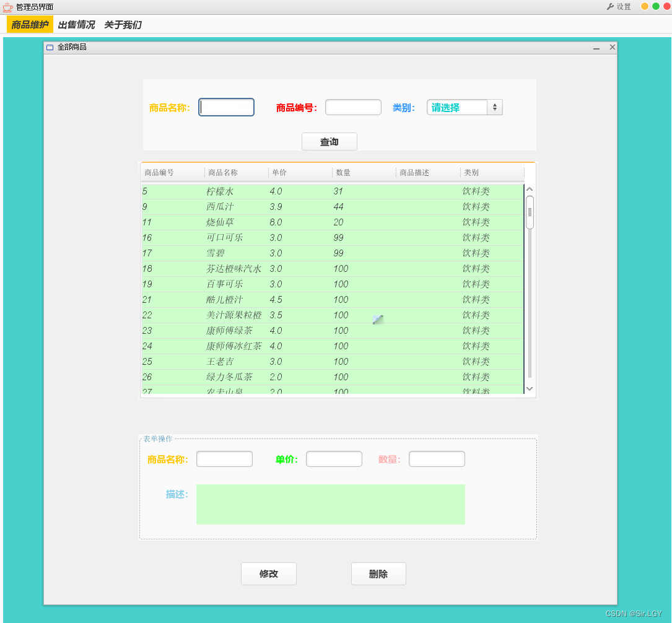This screenshot has height=623, width=672.
Task: Minimize the 全部商品 inner window
Action: click(596, 48)
